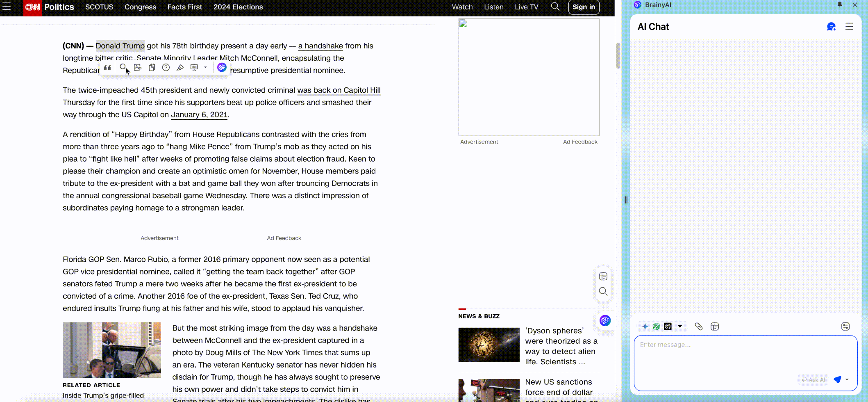Pin the BrainyAI side panel
The image size is (868, 402).
tap(840, 5)
